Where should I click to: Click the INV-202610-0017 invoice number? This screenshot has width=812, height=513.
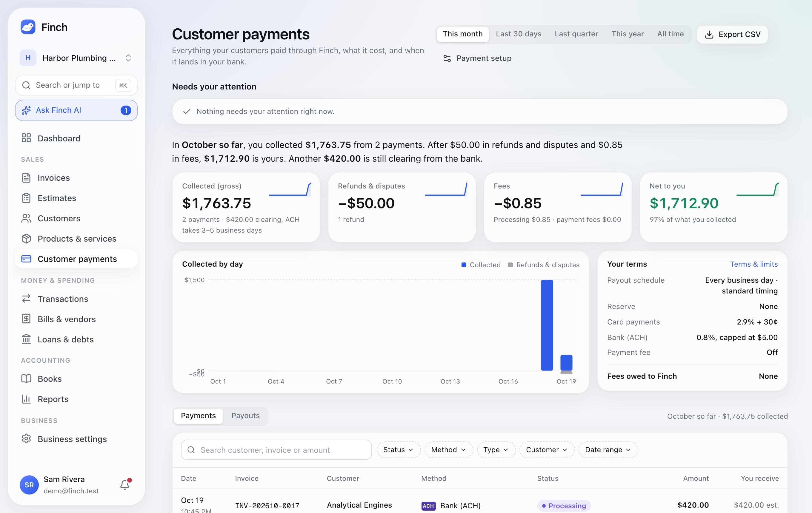click(267, 506)
